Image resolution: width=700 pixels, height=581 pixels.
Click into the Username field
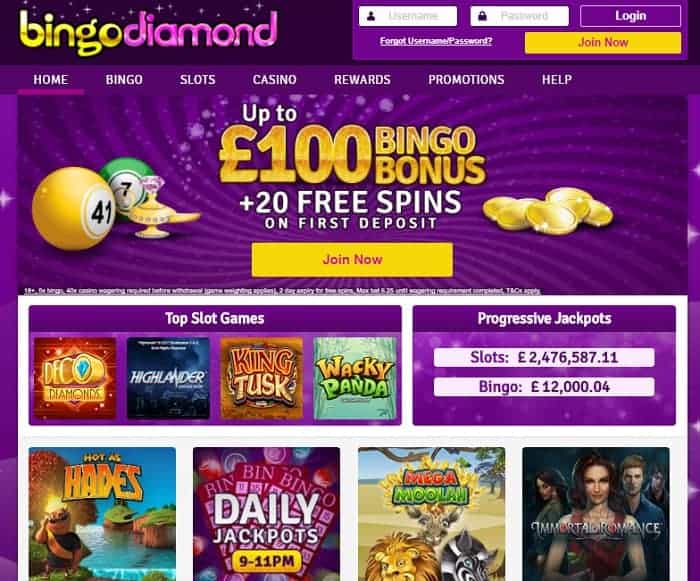point(408,16)
